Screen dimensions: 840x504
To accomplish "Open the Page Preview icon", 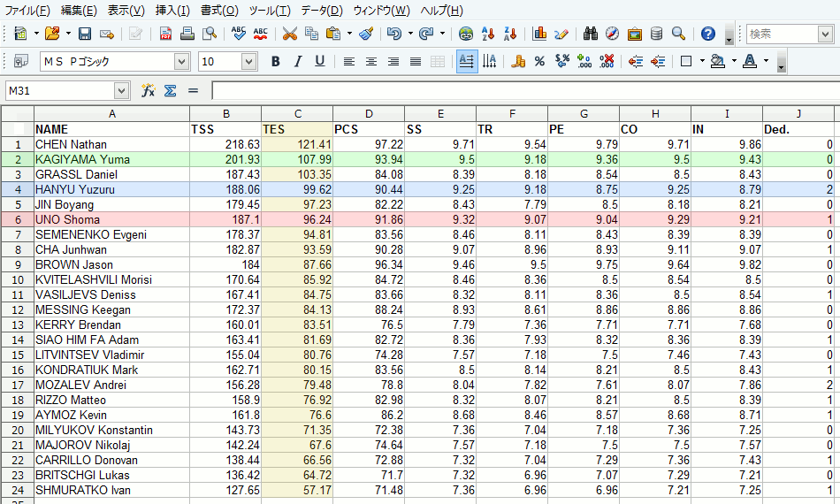I will pyautogui.click(x=209, y=34).
